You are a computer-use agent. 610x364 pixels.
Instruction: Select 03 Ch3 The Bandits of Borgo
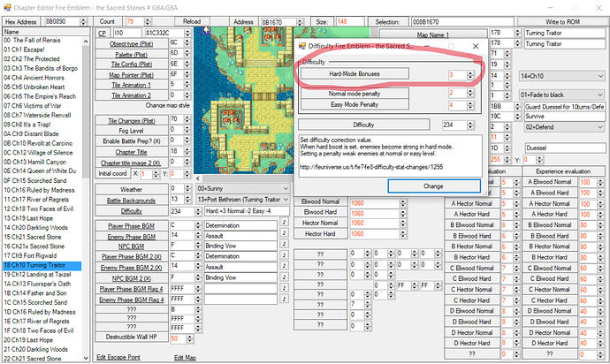[x=42, y=68]
